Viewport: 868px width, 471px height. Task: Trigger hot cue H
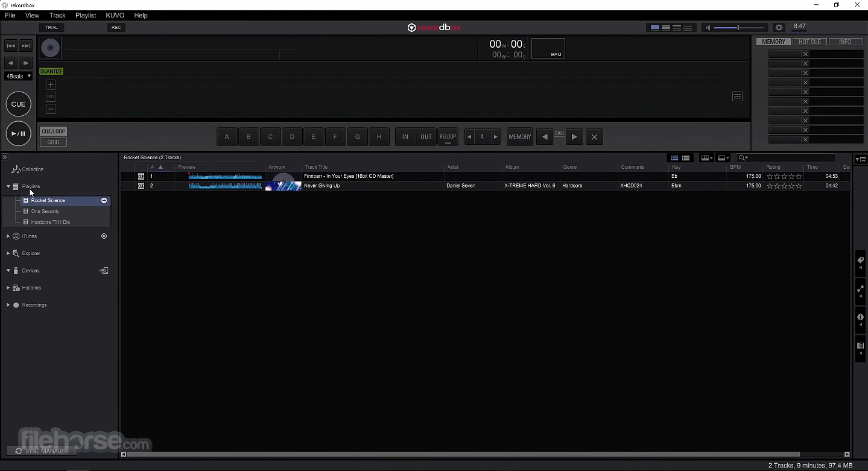(379, 137)
